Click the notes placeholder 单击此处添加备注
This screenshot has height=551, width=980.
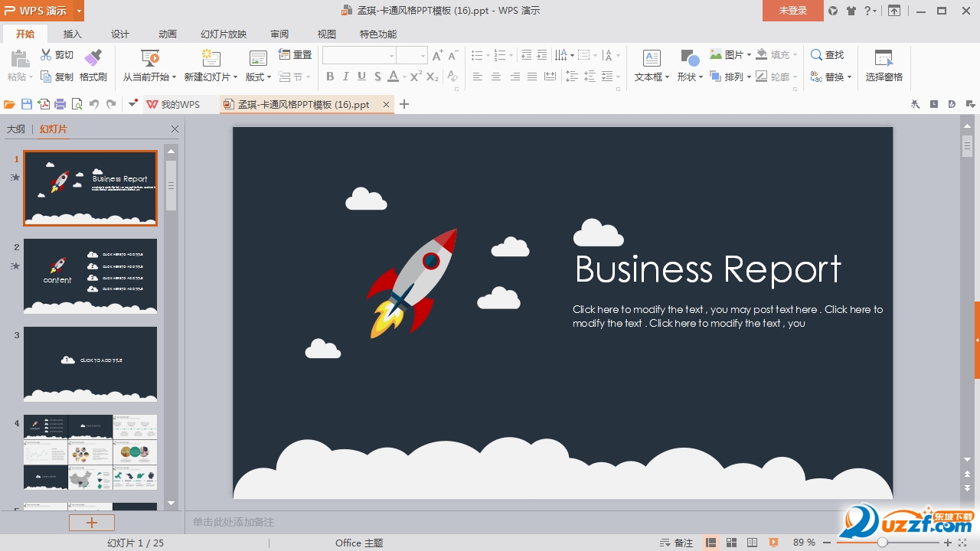pyautogui.click(x=234, y=522)
